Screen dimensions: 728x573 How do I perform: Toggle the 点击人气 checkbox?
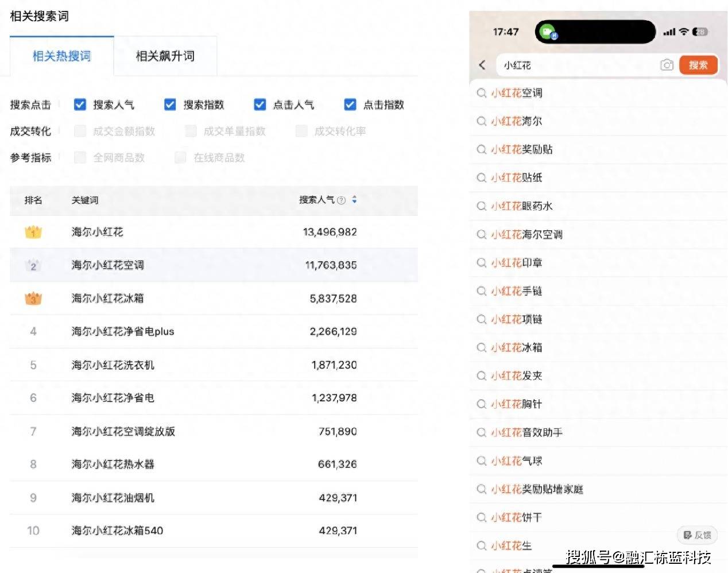[260, 104]
